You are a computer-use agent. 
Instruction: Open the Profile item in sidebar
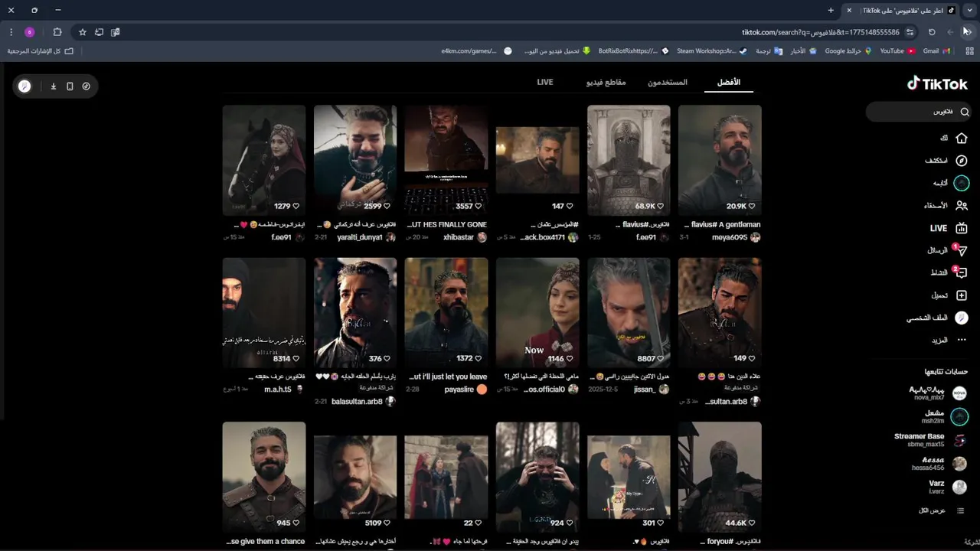pos(937,318)
